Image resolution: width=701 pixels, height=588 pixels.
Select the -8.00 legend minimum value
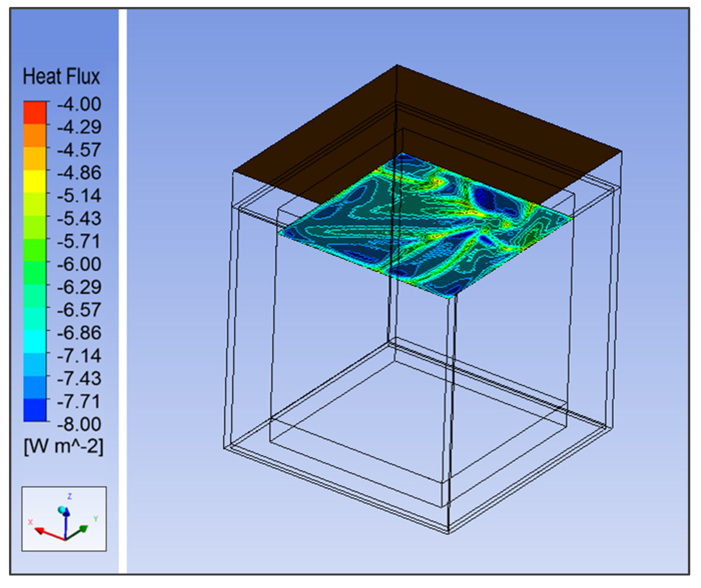79,425
